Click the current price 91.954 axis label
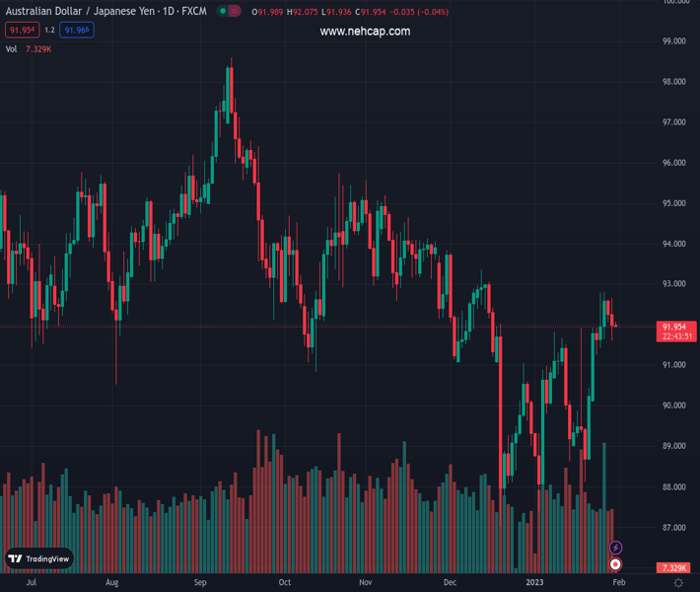700x592 pixels. tap(674, 327)
